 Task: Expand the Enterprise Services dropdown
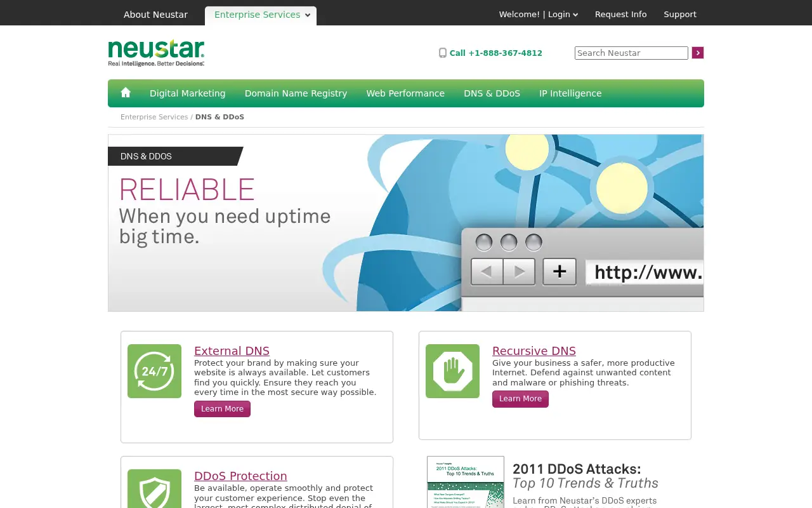[x=261, y=15]
